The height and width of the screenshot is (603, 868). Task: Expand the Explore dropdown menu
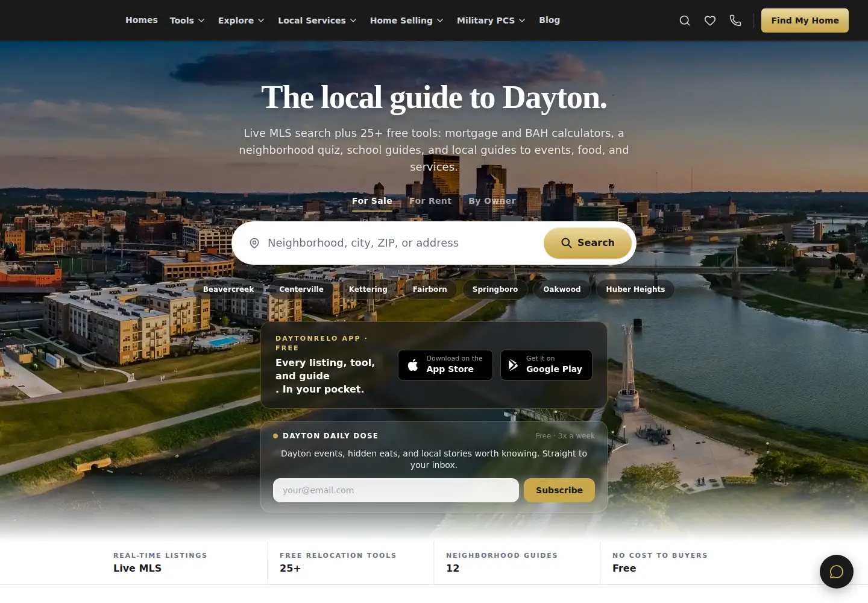(x=241, y=21)
